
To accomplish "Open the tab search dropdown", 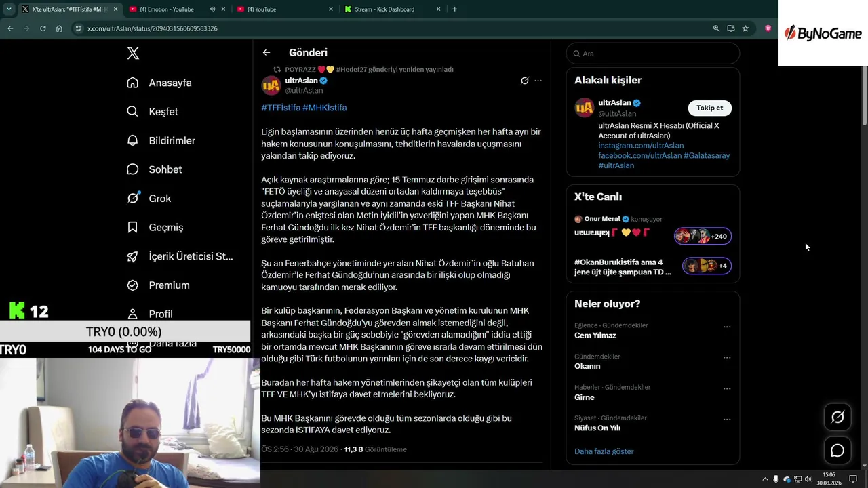I will (x=9, y=9).
